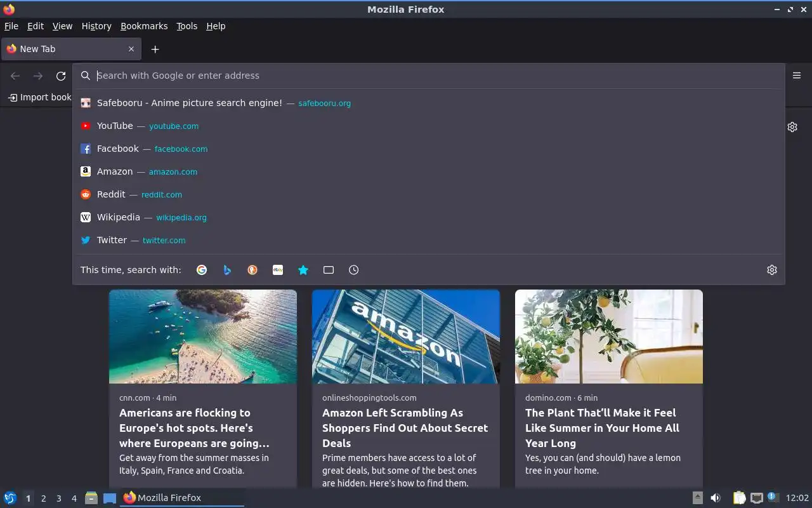Switch to workspace 3 in taskbar
This screenshot has height=508, width=812.
(x=58, y=498)
